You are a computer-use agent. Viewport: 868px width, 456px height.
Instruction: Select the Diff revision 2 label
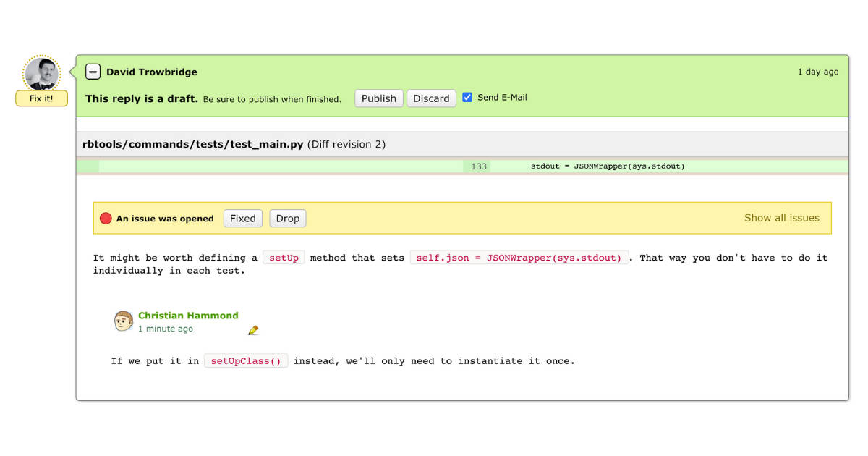347,144
